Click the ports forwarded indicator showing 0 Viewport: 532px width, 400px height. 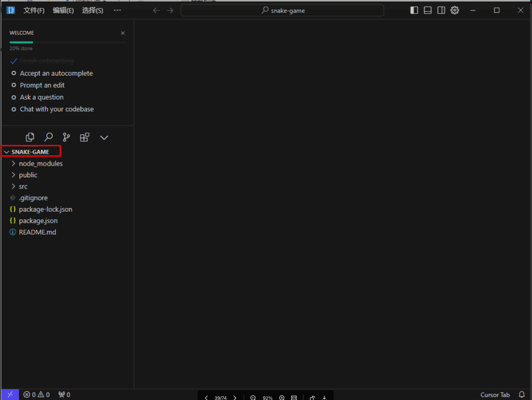(x=64, y=395)
